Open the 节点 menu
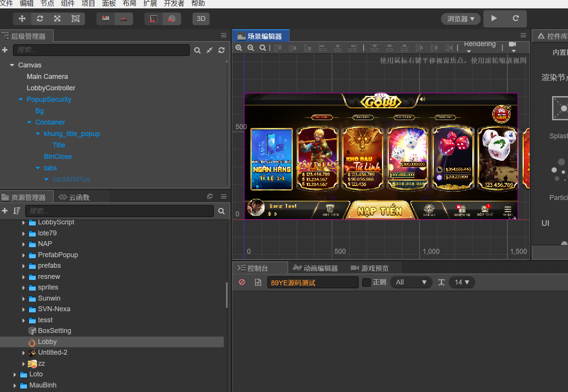The image size is (568, 392). point(47,3)
